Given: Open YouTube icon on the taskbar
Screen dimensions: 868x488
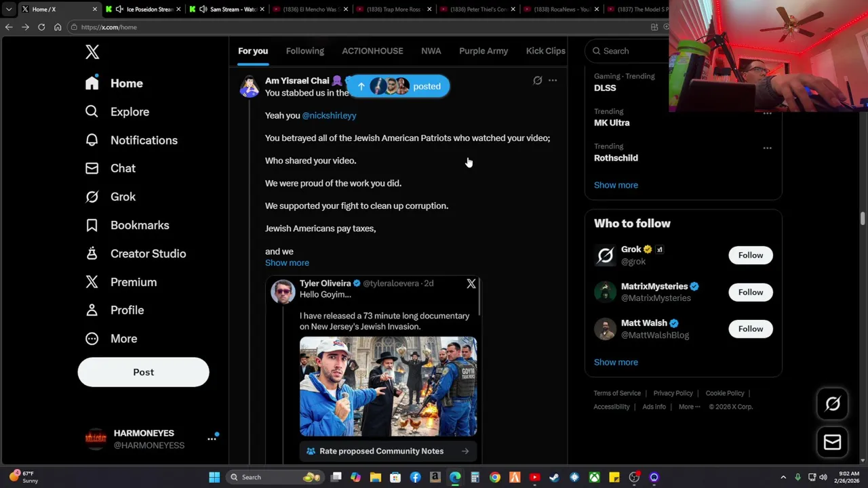Looking at the screenshot, I should (534, 477).
